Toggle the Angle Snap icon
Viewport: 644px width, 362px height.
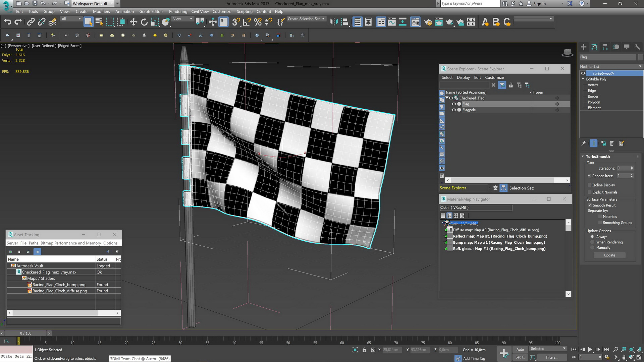coord(247,22)
